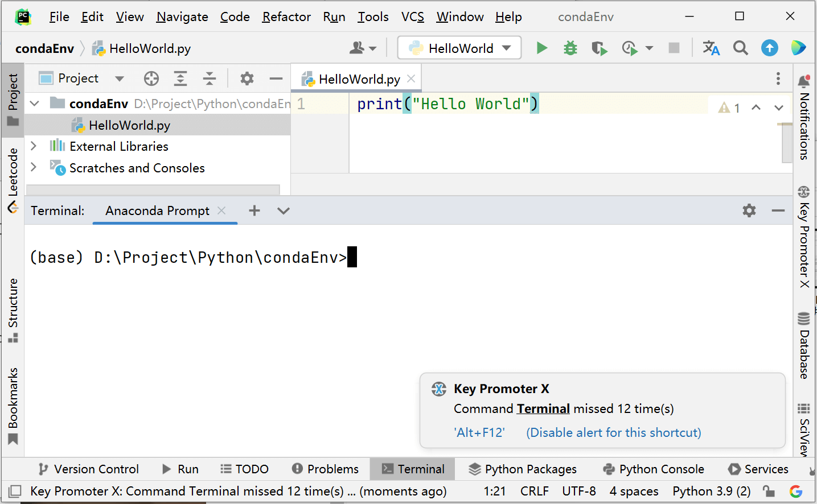Click the disabled Stop button
The height and width of the screenshot is (504, 817).
click(x=674, y=48)
